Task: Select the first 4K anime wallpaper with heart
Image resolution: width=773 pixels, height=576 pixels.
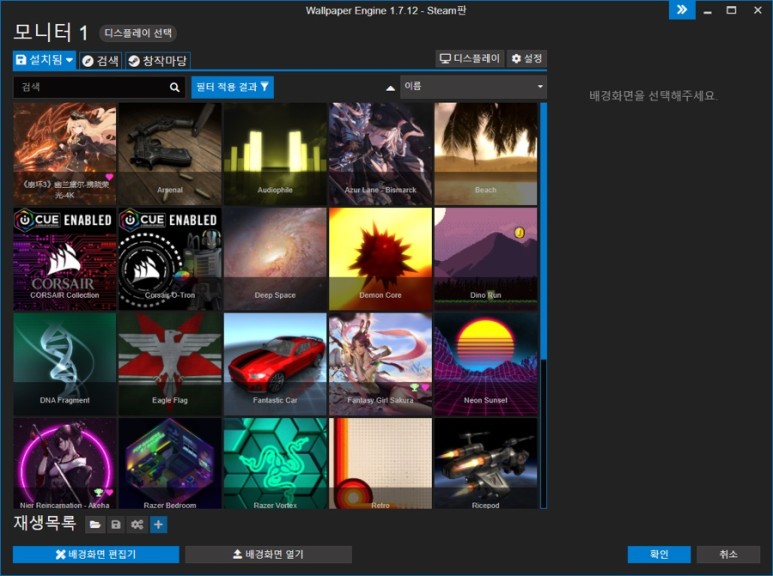Action: point(65,154)
